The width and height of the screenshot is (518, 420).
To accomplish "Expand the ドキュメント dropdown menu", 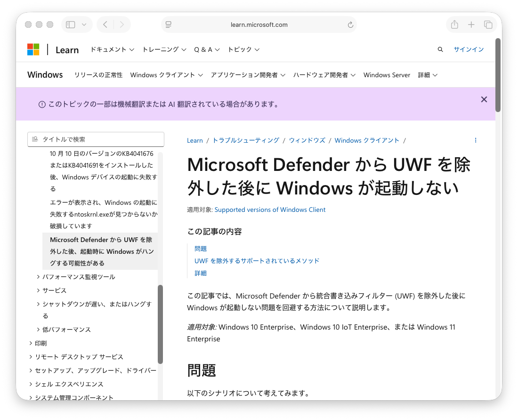I will 112,49.
